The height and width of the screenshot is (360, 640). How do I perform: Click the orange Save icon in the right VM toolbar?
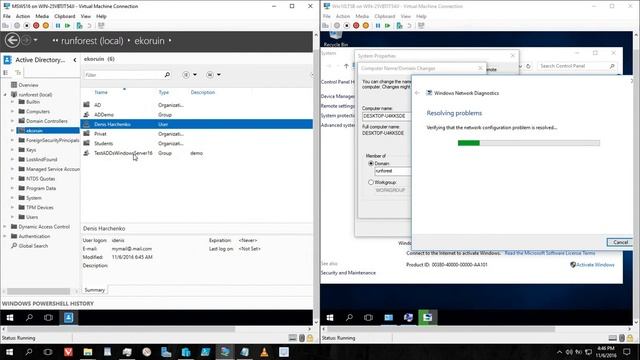(366, 26)
